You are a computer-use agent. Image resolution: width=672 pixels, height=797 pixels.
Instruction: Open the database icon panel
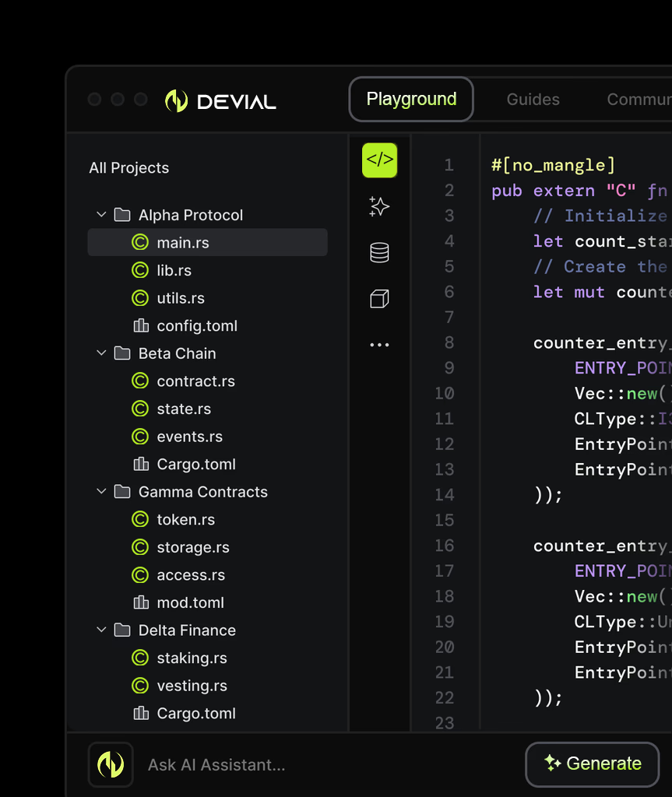pos(379,253)
